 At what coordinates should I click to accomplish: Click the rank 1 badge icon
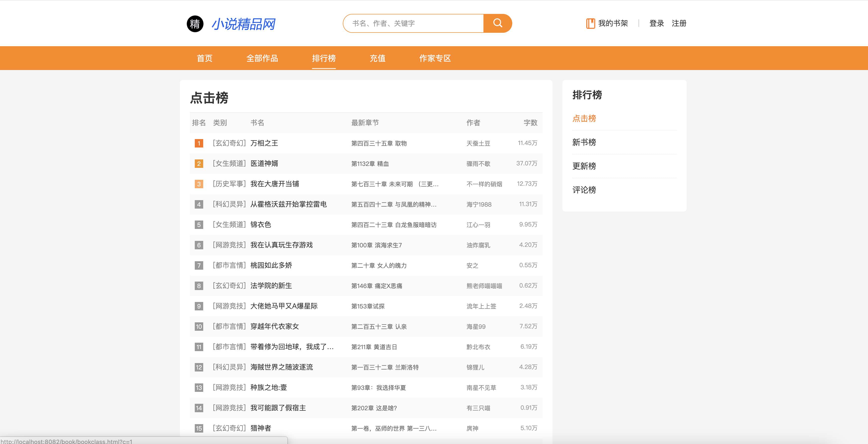tap(199, 143)
